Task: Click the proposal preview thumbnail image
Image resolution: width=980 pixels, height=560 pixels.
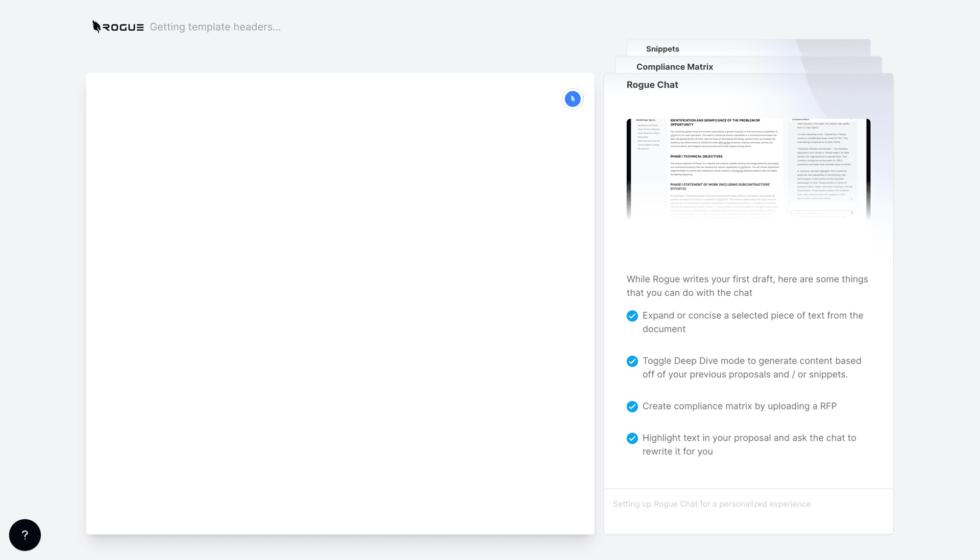Action: click(x=748, y=169)
